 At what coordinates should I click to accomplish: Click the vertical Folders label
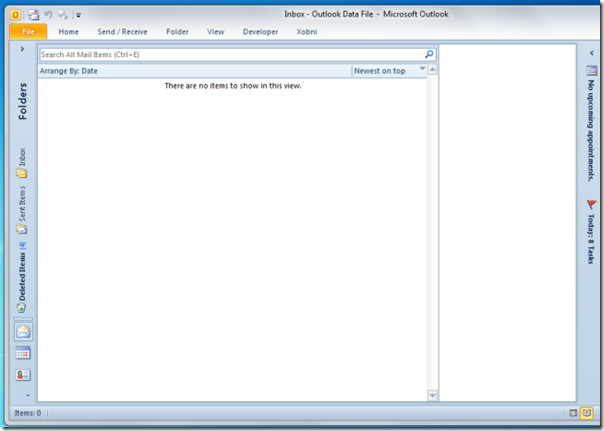(22, 101)
